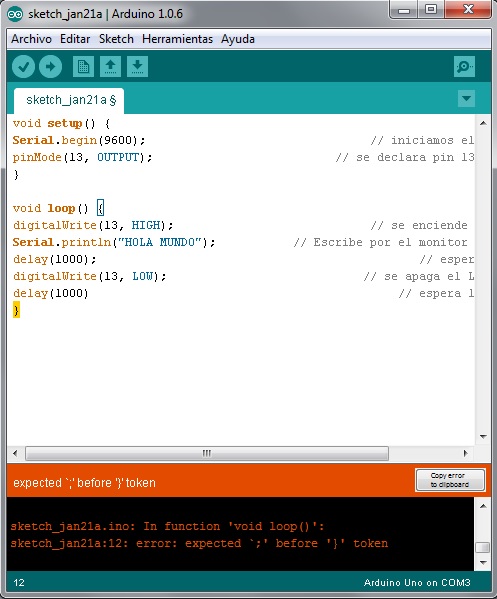This screenshot has width=497, height=599.
Task: Click the 'Serial.begin(9600);' code line
Action: pos(79,140)
